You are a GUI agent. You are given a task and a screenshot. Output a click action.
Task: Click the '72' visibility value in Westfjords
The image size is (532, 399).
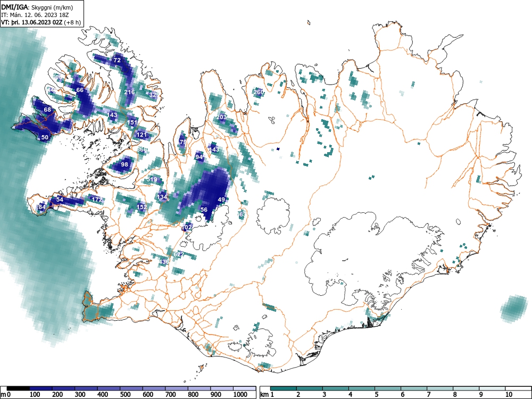(117, 61)
